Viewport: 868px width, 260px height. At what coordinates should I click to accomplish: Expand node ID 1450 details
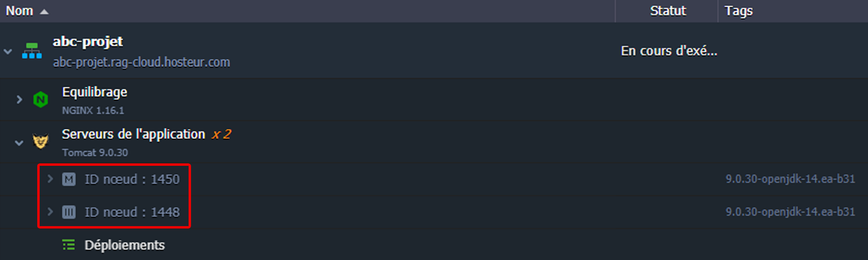tap(50, 179)
